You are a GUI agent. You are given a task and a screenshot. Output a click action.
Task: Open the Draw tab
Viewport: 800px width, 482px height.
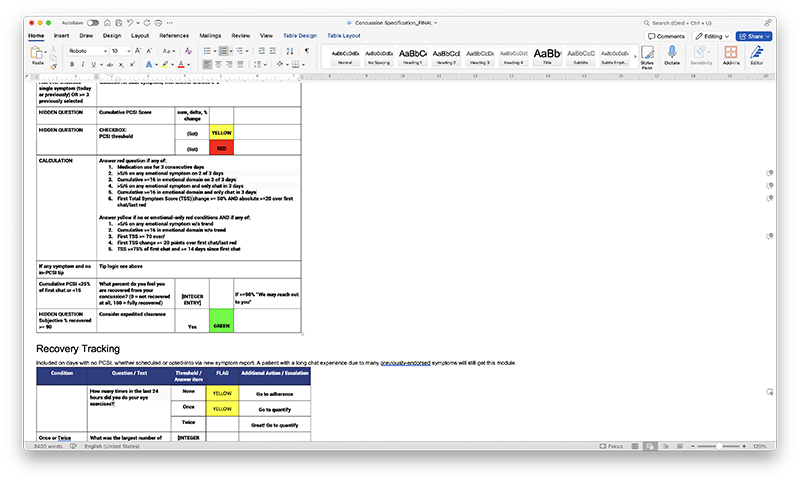coord(86,36)
